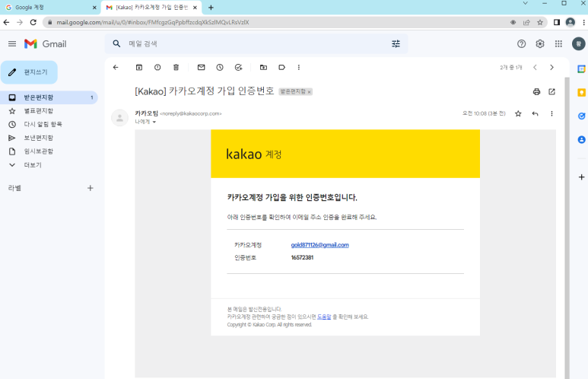
Task: Select the verification code 16572381
Action: click(x=302, y=257)
